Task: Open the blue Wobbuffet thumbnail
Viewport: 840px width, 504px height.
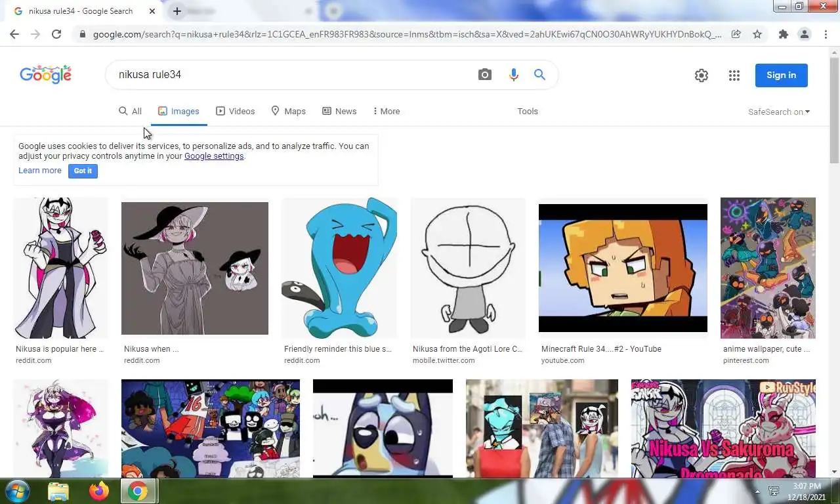Action: point(339,268)
